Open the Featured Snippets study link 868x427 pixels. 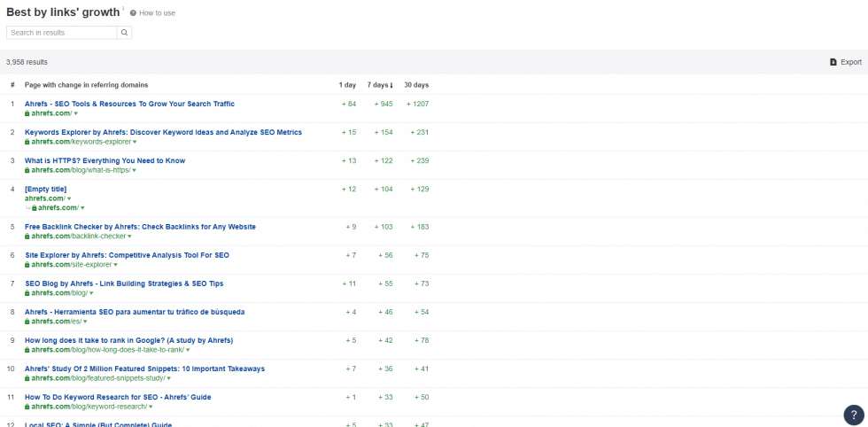click(x=144, y=369)
